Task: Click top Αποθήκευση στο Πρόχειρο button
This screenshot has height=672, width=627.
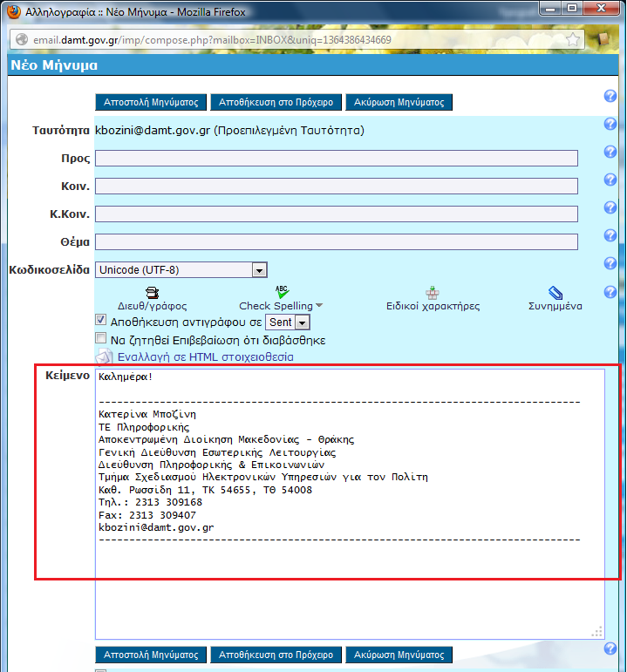Action: 276,103
